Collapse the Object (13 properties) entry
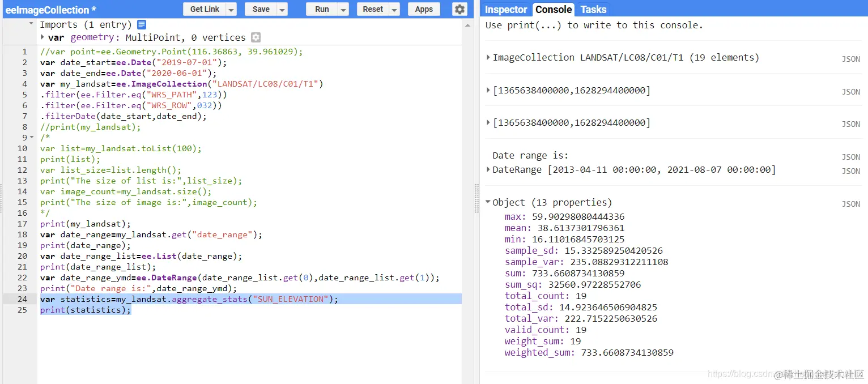The image size is (868, 384). click(x=488, y=202)
